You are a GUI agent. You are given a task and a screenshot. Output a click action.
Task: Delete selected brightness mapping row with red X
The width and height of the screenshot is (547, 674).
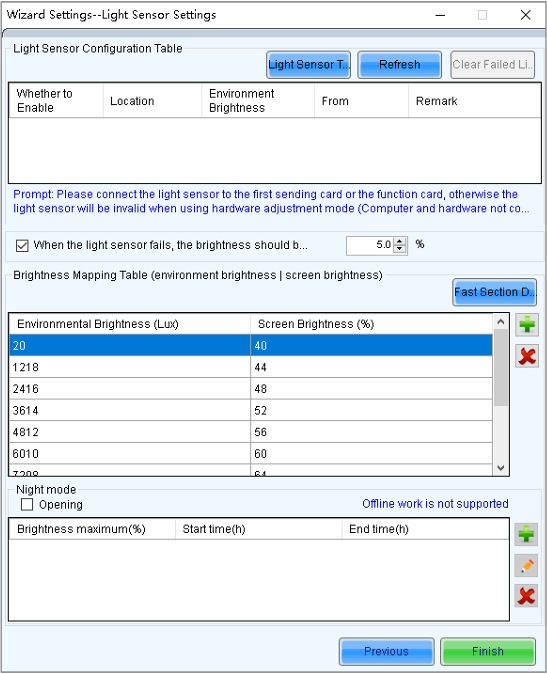[x=527, y=356]
